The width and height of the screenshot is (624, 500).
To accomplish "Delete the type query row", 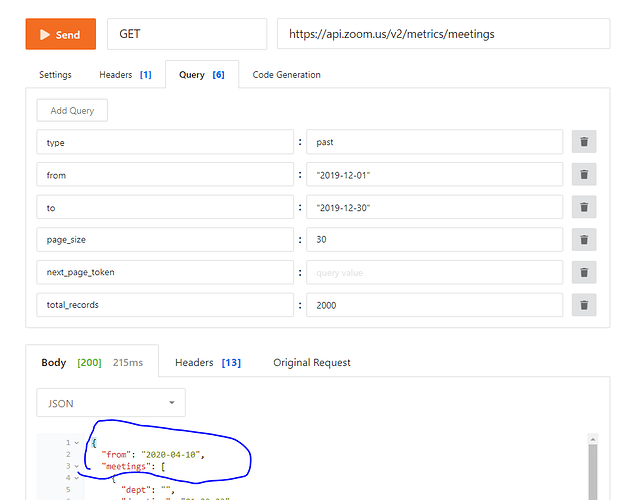I will pos(584,142).
